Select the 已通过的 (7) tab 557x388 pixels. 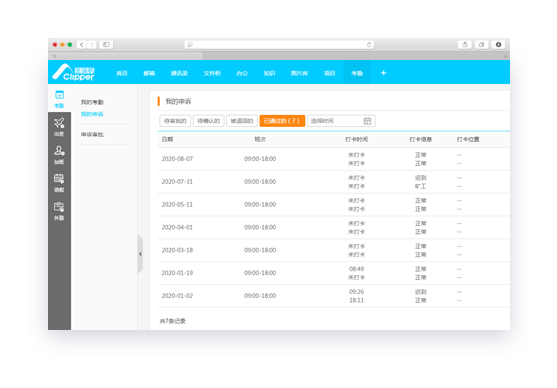[x=282, y=121]
